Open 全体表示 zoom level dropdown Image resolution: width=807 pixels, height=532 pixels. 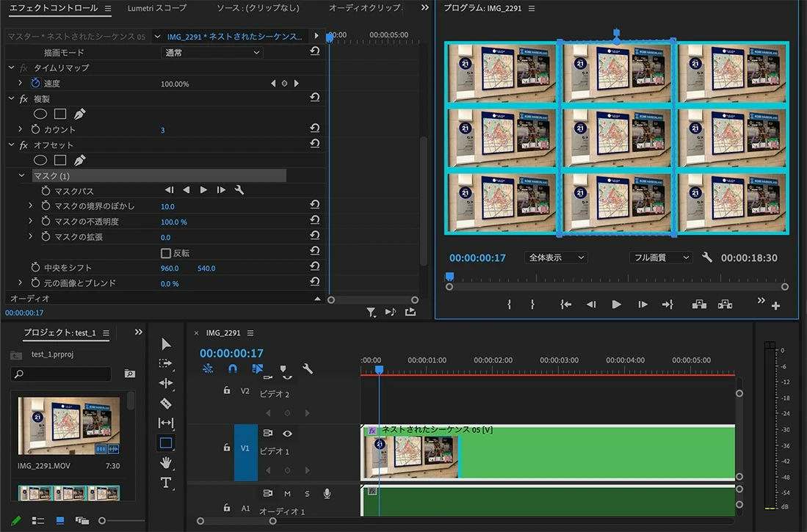556,258
